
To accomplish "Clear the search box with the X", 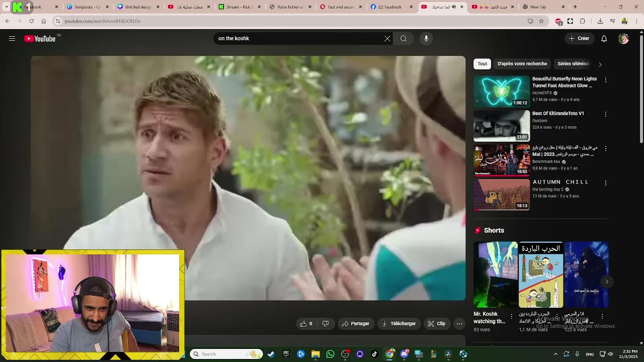I will [387, 39].
